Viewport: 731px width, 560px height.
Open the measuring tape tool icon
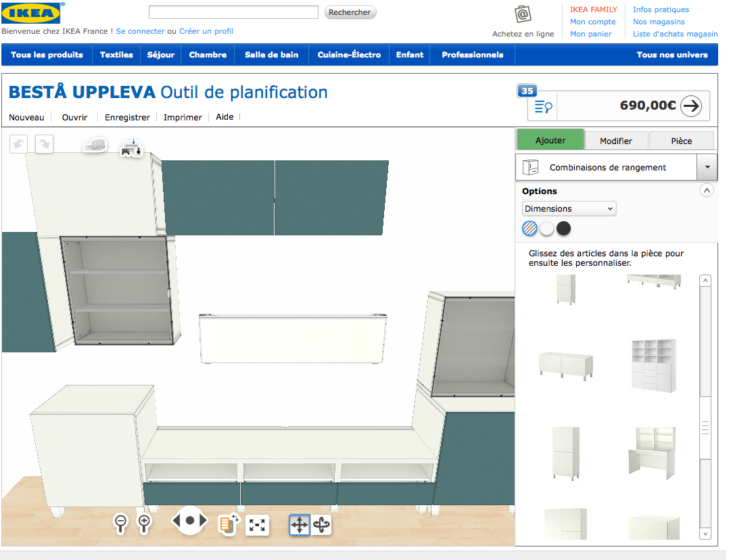[x=95, y=145]
